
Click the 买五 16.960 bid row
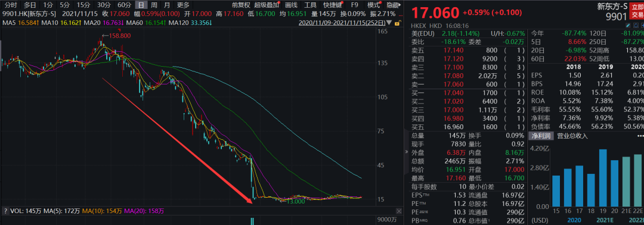[x=469, y=127]
